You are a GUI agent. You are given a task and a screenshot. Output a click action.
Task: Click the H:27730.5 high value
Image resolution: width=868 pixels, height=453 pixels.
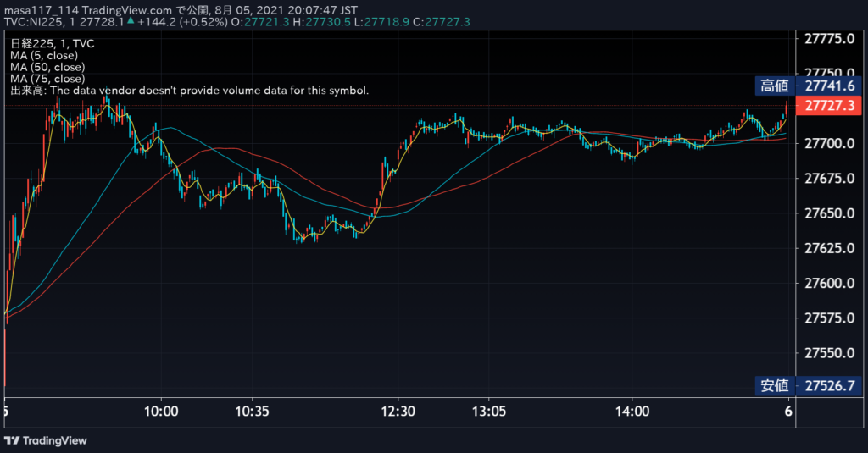(321, 21)
